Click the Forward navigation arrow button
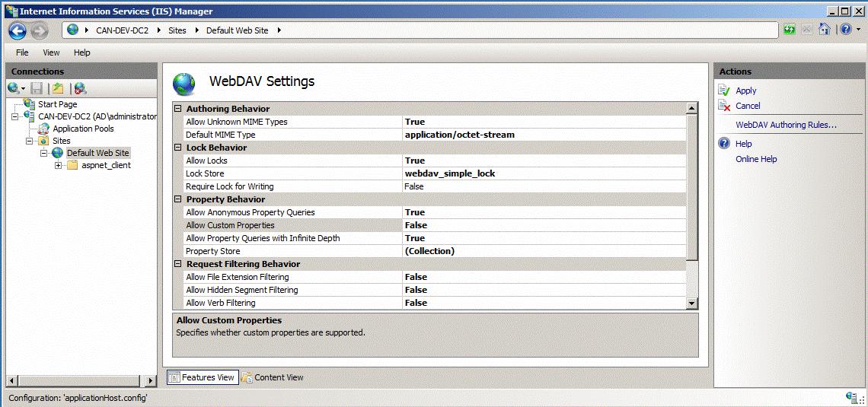 click(39, 30)
